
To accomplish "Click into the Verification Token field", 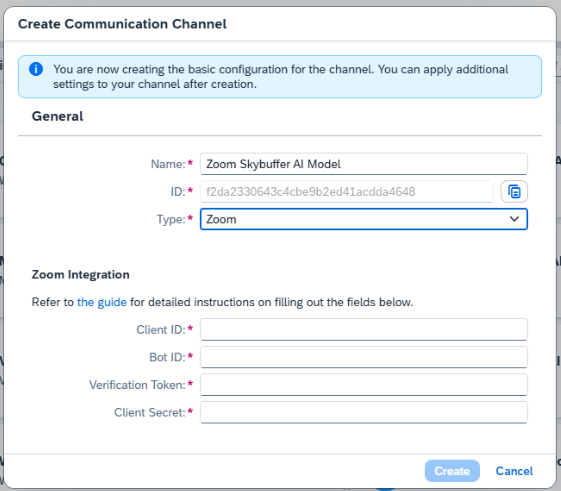I will tap(364, 384).
